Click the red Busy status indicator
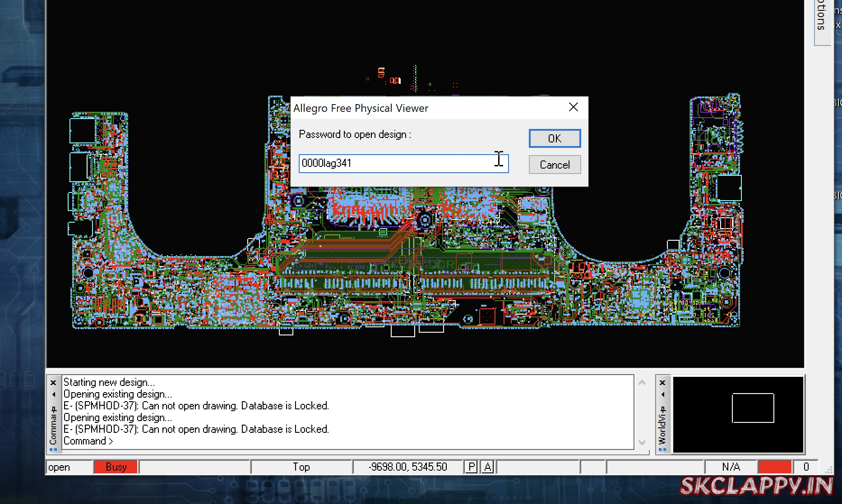 point(116,467)
